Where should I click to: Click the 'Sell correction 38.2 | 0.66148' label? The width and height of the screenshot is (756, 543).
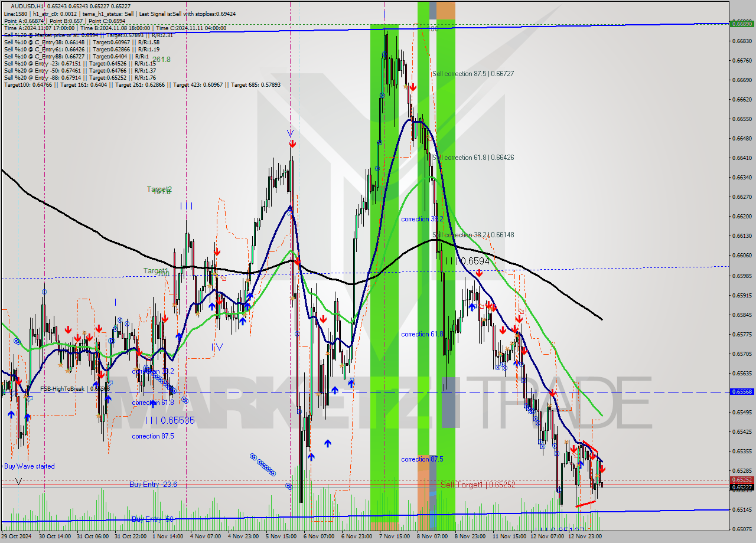pos(473,235)
